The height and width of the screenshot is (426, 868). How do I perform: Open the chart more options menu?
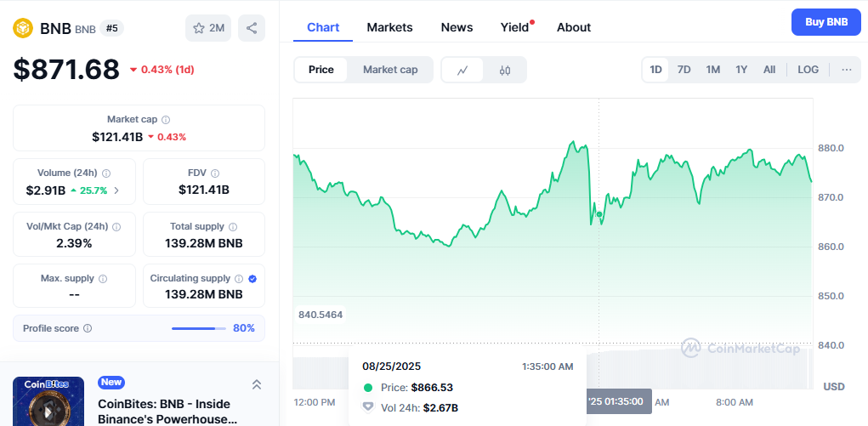tap(846, 70)
